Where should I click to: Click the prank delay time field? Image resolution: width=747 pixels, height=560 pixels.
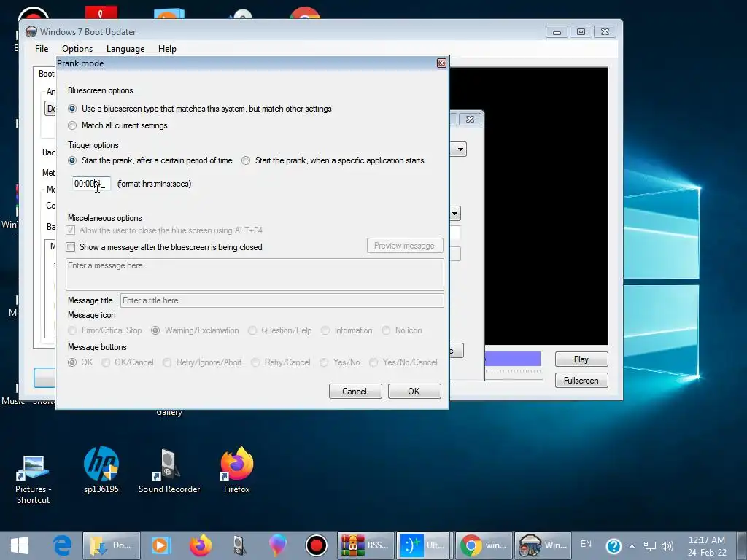pos(91,184)
